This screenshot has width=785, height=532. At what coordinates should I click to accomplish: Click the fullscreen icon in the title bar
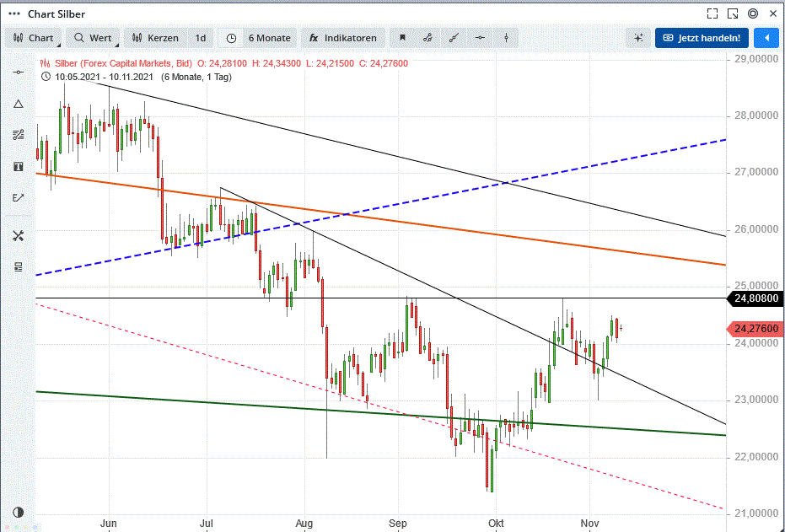[x=712, y=13]
